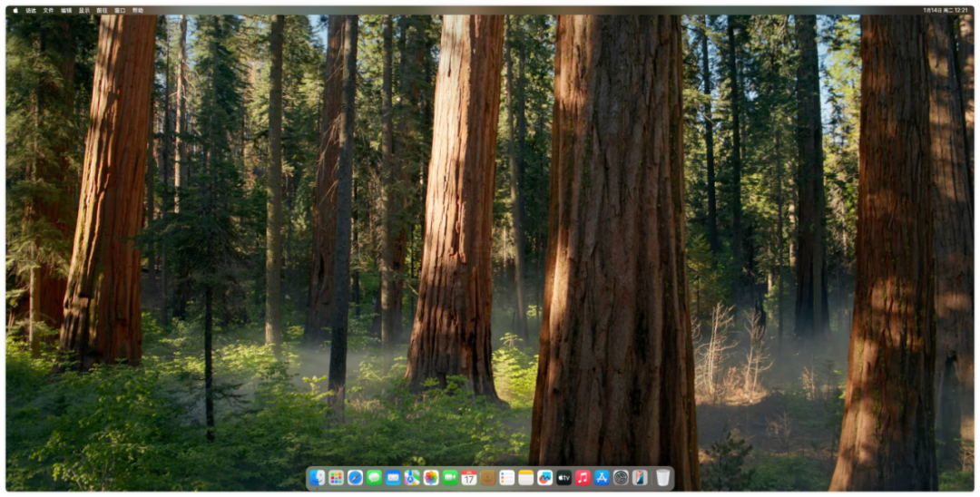
Task: Open the Mail app in Dock
Action: [393, 477]
